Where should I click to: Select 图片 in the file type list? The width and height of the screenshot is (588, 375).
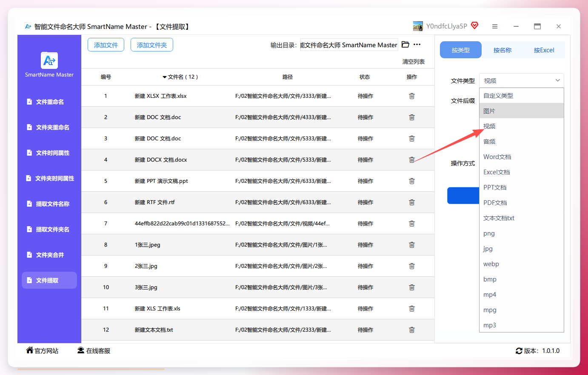click(522, 111)
